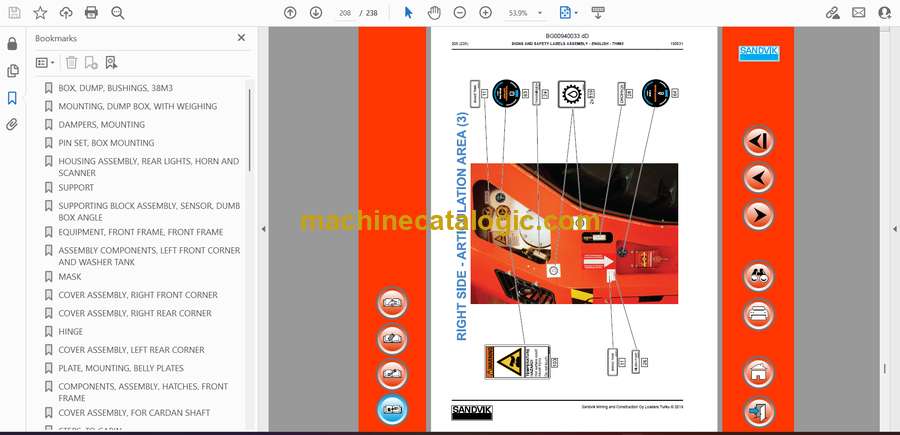Open bookmark MOUNTING, DUMP BOX, WITH WEIGHING
Image resolution: width=900 pixels, height=435 pixels.
pos(138,106)
